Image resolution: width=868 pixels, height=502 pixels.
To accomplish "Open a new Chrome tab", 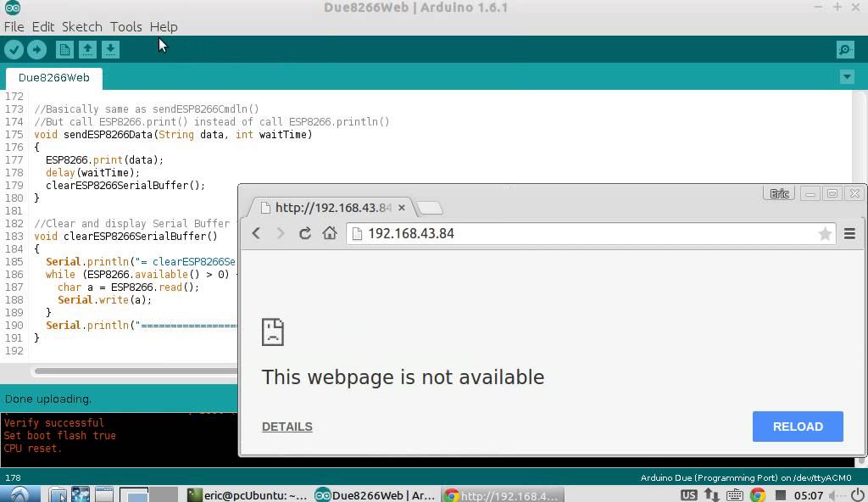I will pos(430,209).
